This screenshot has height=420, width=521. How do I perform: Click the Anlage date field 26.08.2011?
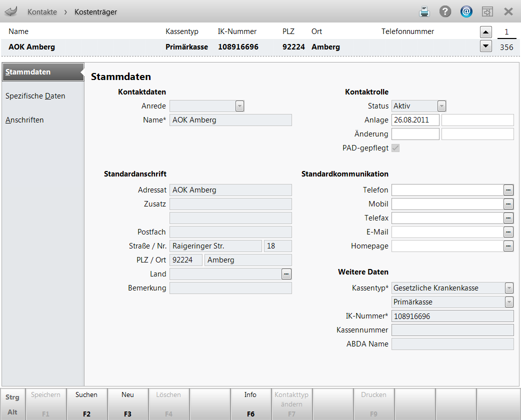pyautogui.click(x=415, y=120)
